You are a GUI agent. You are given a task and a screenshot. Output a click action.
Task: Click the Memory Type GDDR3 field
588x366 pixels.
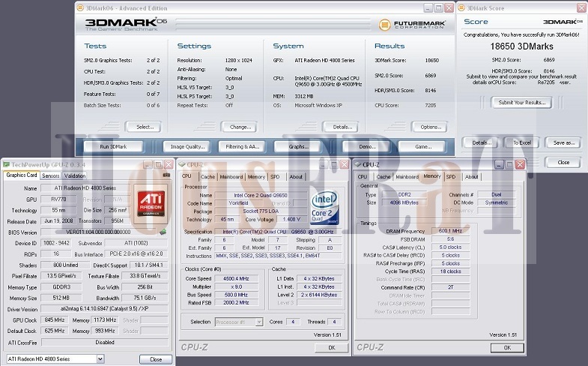point(61,286)
